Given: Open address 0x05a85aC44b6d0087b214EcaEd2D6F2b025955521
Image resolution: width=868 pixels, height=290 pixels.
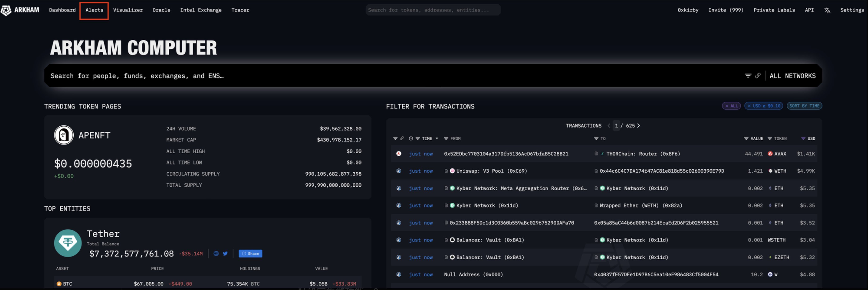Looking at the screenshot, I should coord(656,223).
